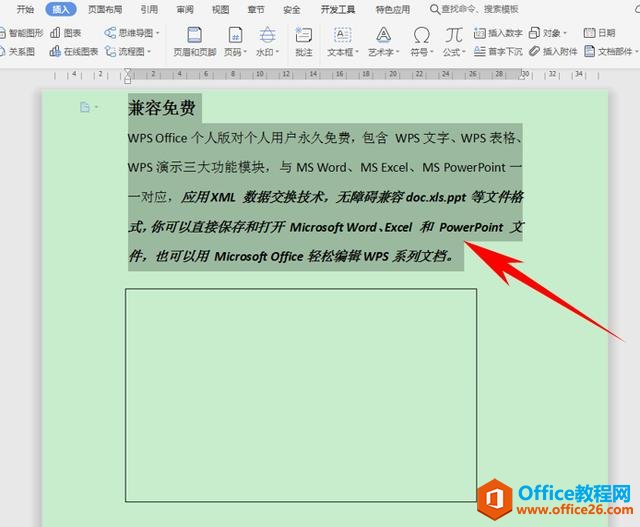The image size is (640, 527).
Task: Open the 特色应用 tab
Action: 393,9
